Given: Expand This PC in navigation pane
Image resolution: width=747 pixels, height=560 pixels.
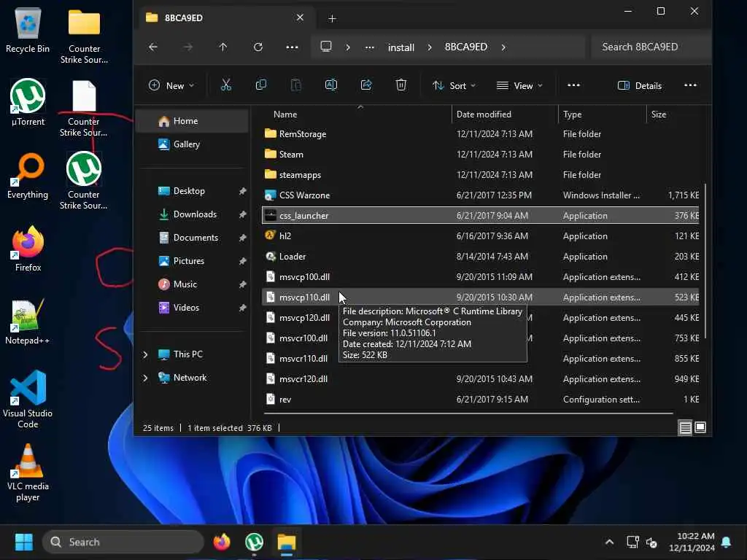Looking at the screenshot, I should pos(145,355).
